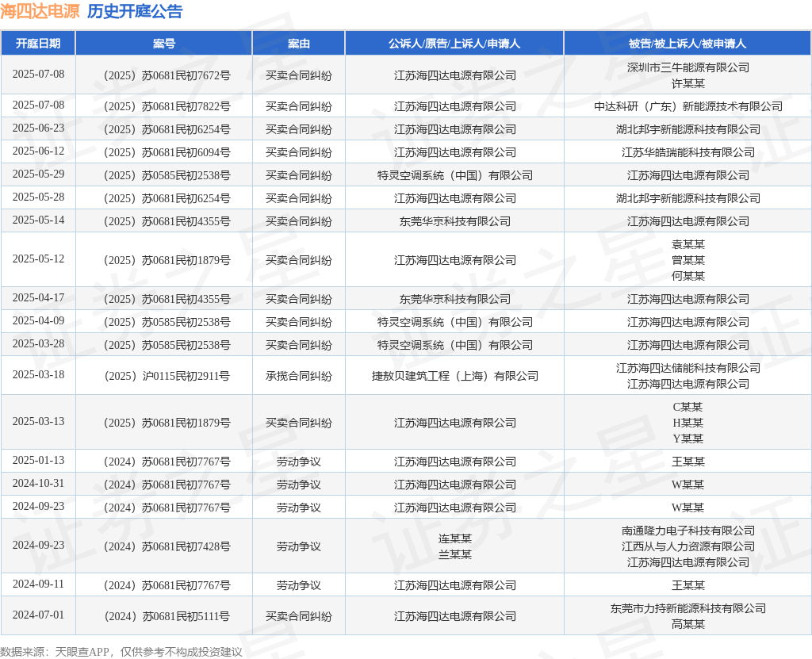Select the 开庭日期 column header
The height and width of the screenshot is (659, 812).
click(38, 44)
